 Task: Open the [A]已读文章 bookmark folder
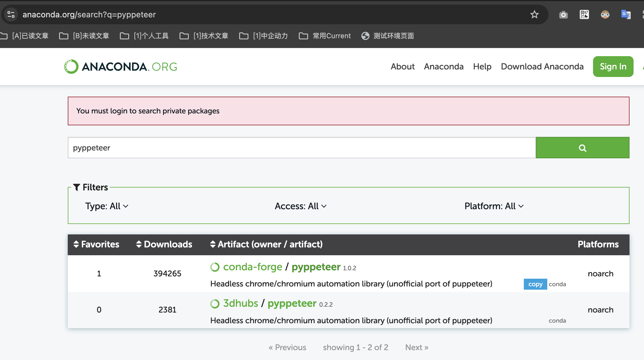25,36
